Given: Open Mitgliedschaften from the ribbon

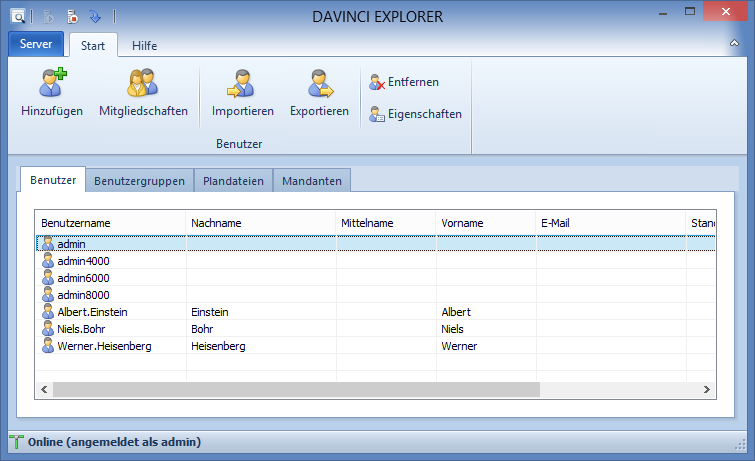Looking at the screenshot, I should (143, 83).
